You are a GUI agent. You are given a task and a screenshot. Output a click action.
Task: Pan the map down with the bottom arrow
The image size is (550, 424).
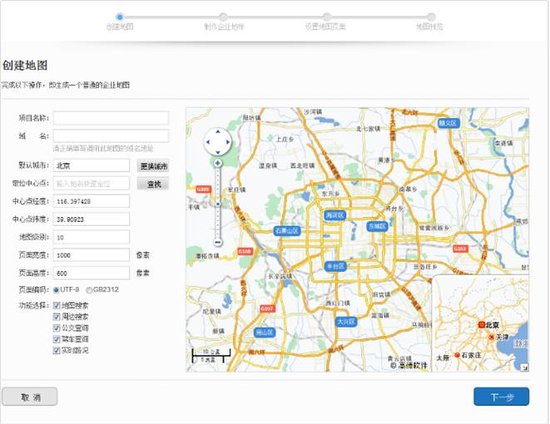point(218,152)
